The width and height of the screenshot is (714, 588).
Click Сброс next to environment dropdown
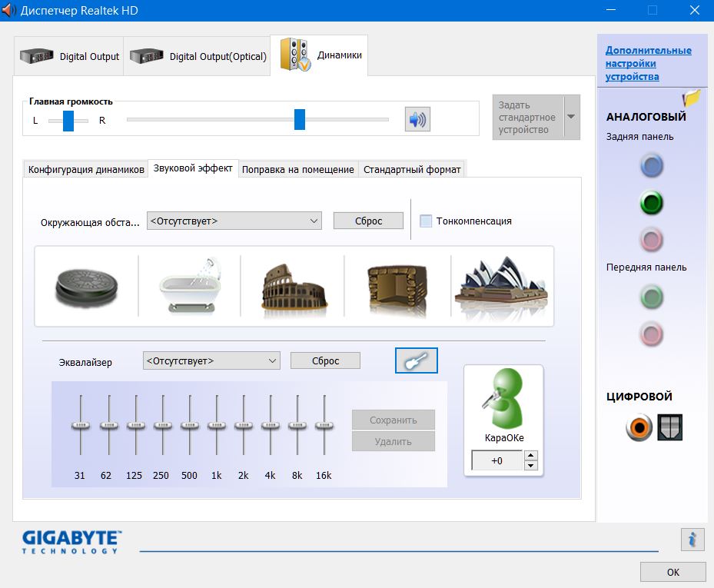tap(368, 221)
